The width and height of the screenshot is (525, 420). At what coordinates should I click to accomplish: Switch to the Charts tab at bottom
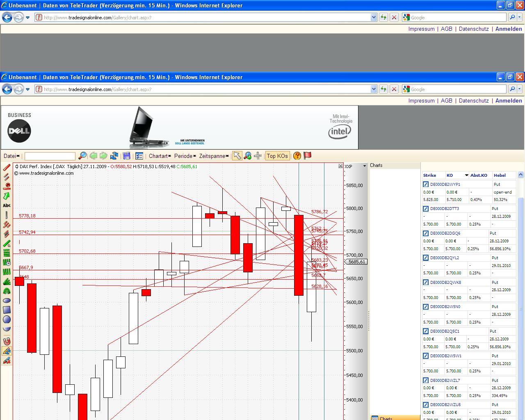tap(385, 419)
